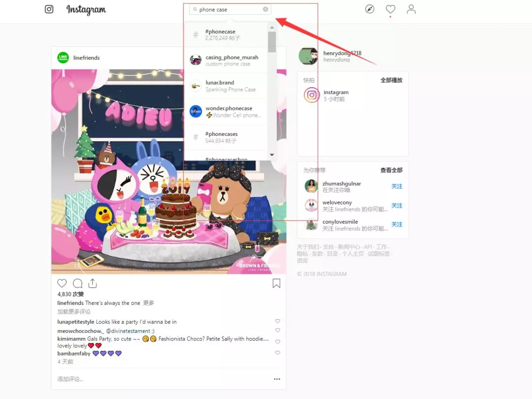Click the Instagram camera glyph logo
The width and height of the screenshot is (532, 399).
tap(49, 9)
